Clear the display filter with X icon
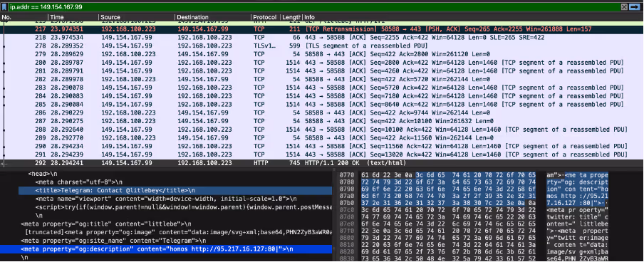 [624, 7]
